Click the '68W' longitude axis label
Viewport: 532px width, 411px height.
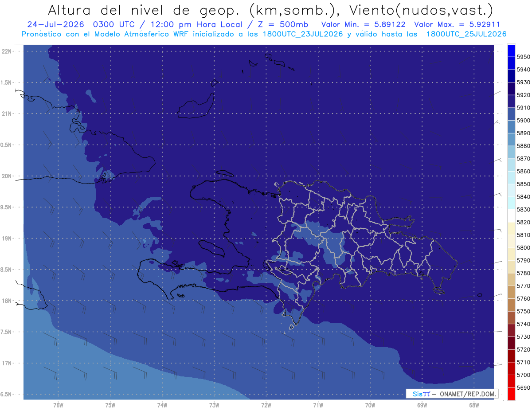[474, 405]
